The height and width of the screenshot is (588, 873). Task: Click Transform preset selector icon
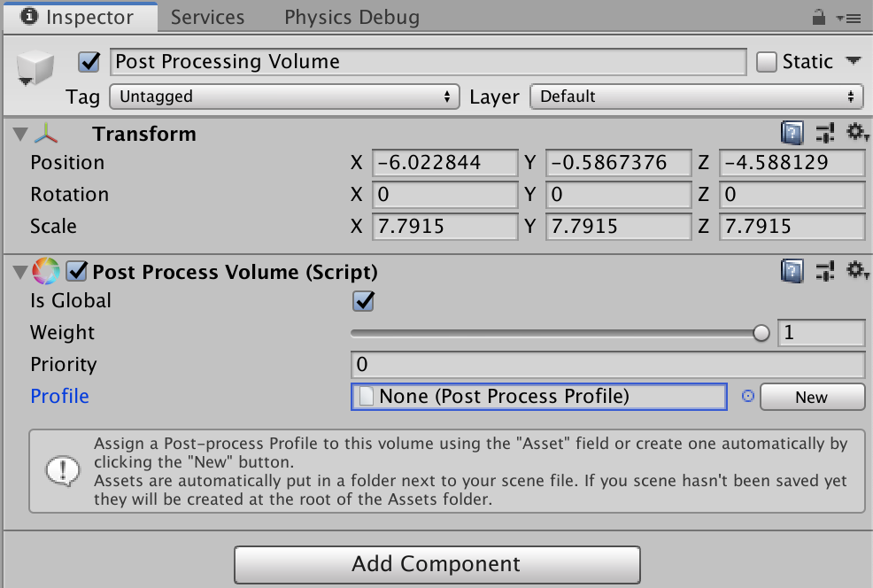[825, 134]
